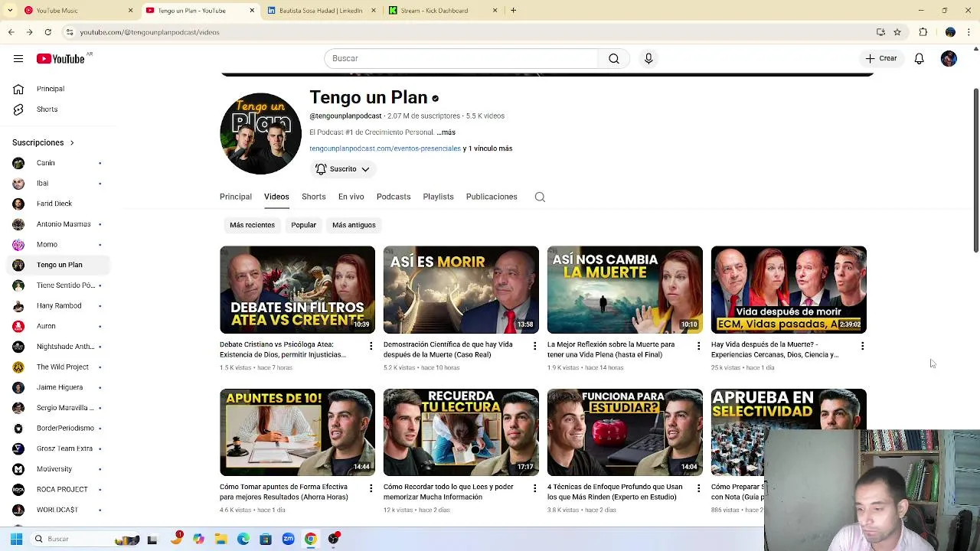Go to the YouTube logo home
Image resolution: width=980 pixels, height=551 pixels.
tap(60, 59)
